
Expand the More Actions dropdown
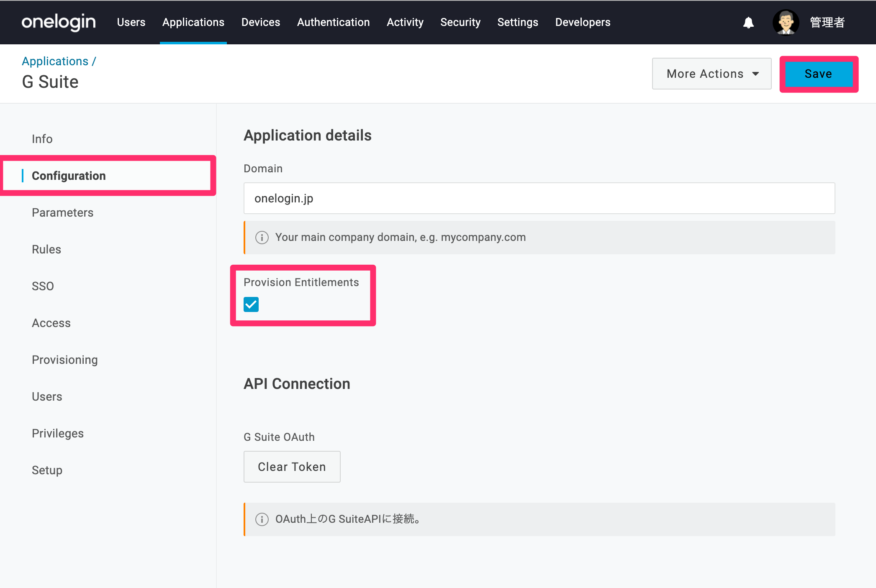pyautogui.click(x=712, y=74)
